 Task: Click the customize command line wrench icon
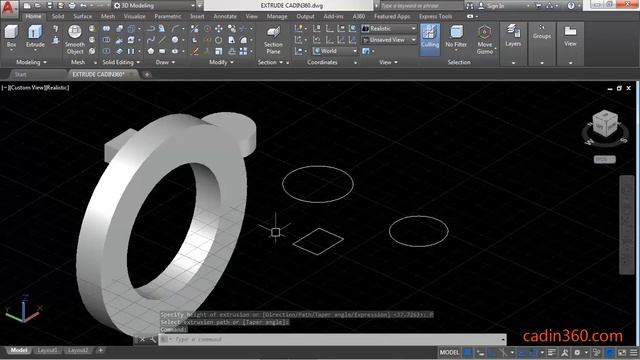tap(153, 339)
